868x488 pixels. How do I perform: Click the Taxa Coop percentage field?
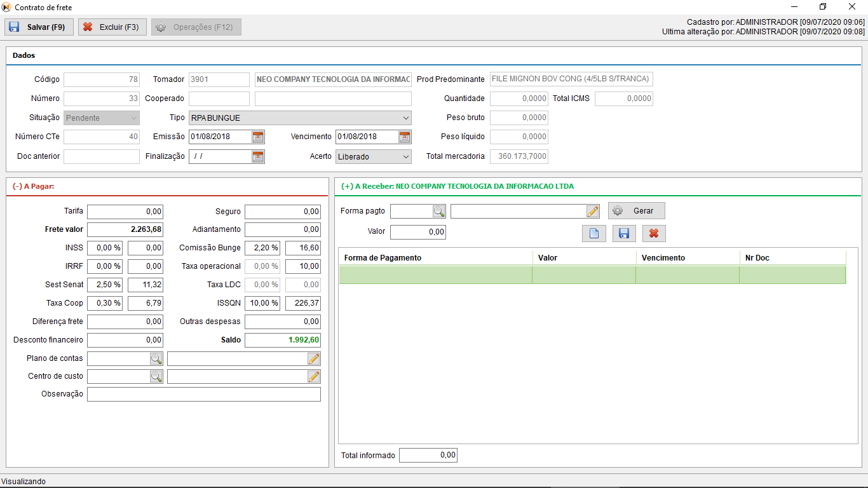pyautogui.click(x=105, y=303)
